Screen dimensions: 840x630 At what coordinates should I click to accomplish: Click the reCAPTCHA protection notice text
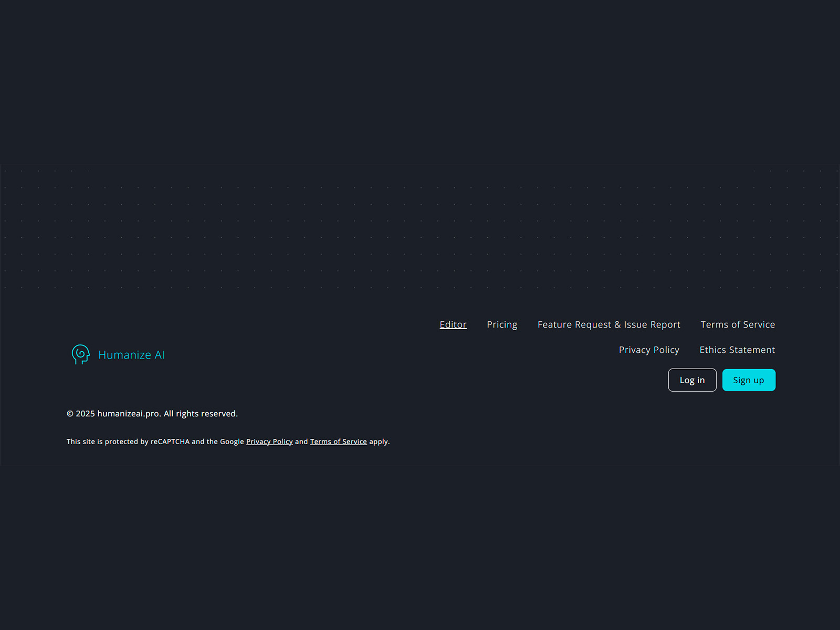click(228, 442)
